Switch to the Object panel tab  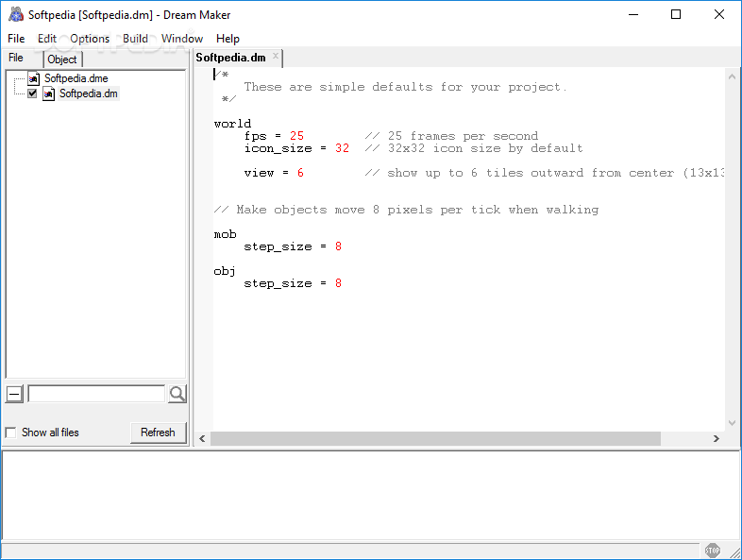62,59
